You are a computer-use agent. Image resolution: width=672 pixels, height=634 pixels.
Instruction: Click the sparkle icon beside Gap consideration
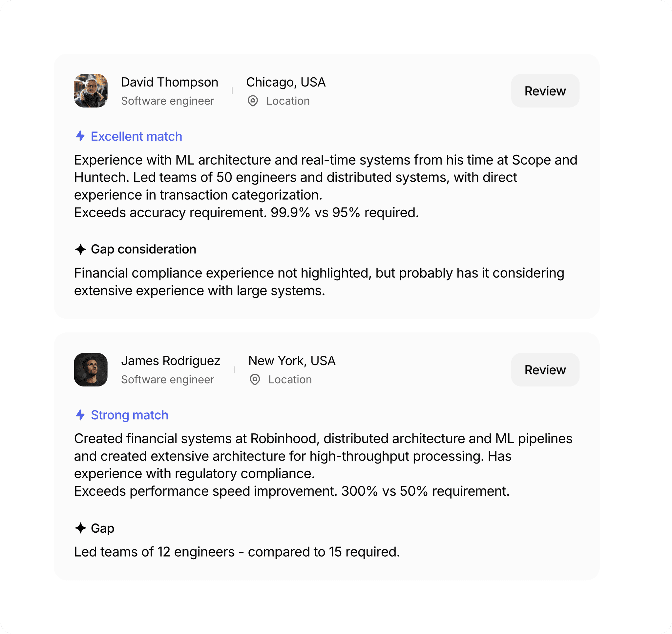pyautogui.click(x=80, y=249)
